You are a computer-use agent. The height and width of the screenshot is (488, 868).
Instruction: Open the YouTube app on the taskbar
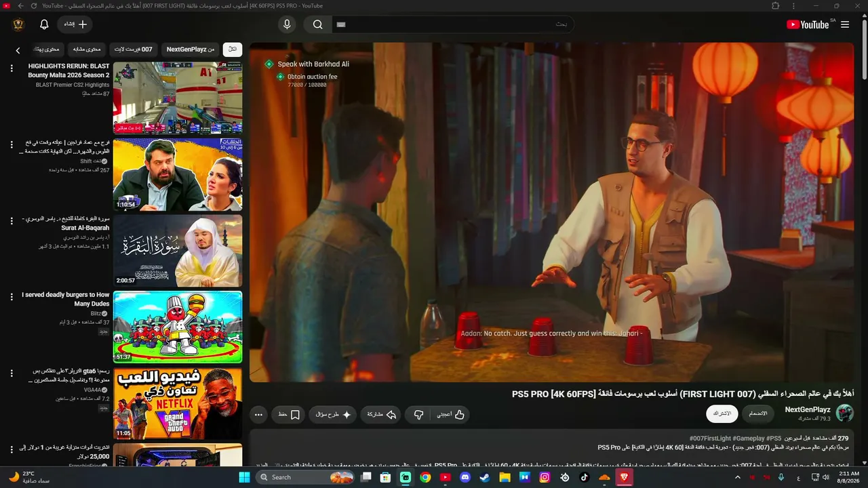[445, 477]
